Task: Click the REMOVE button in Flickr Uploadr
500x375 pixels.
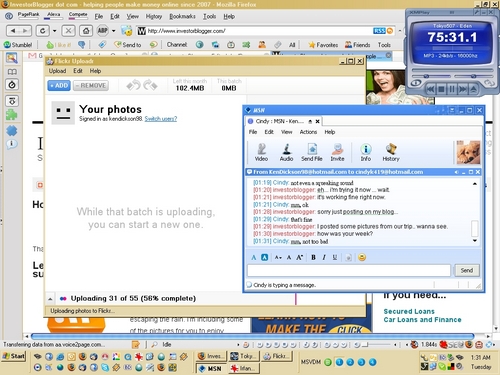Action: click(91, 86)
